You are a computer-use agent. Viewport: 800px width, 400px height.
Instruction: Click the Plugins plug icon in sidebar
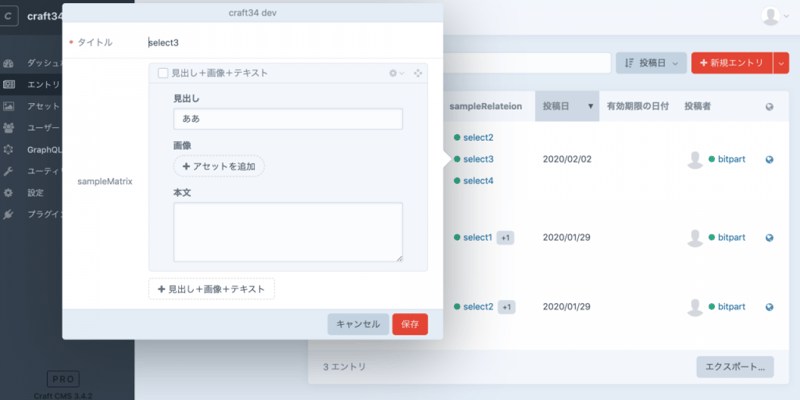[9, 215]
